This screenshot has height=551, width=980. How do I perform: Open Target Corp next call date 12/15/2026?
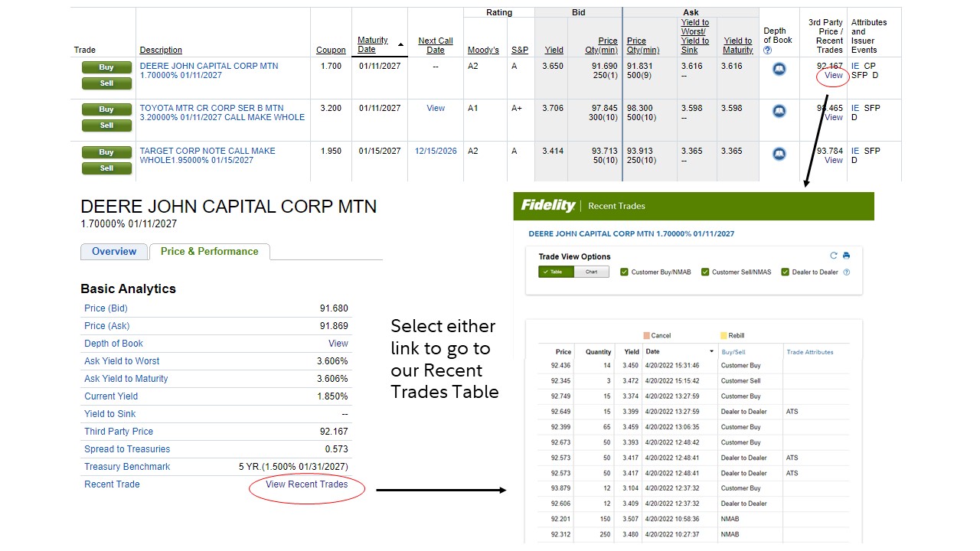(436, 151)
